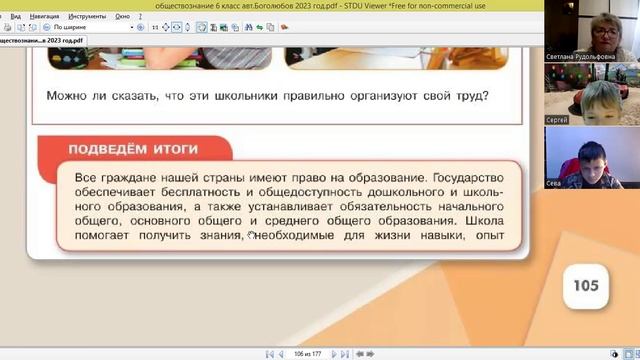The width and height of the screenshot is (640, 360).
Task: Click the navigate back history arrow
Action: tap(360, 354)
